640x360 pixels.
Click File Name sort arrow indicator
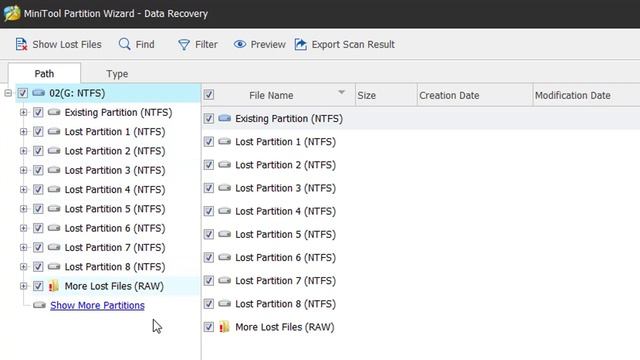(342, 92)
